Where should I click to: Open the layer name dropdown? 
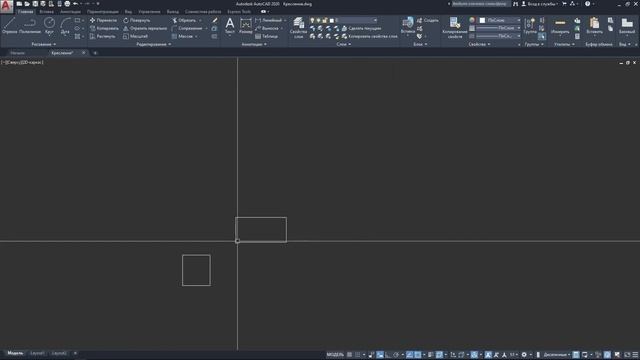(x=356, y=20)
